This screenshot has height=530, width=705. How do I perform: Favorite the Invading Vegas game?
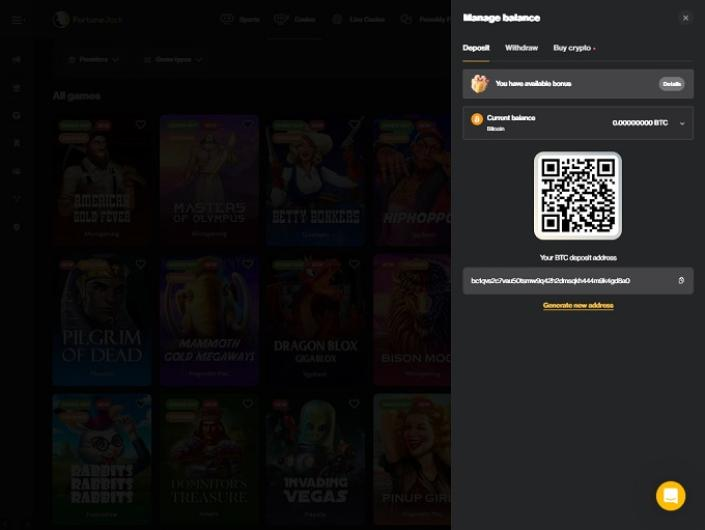354,404
